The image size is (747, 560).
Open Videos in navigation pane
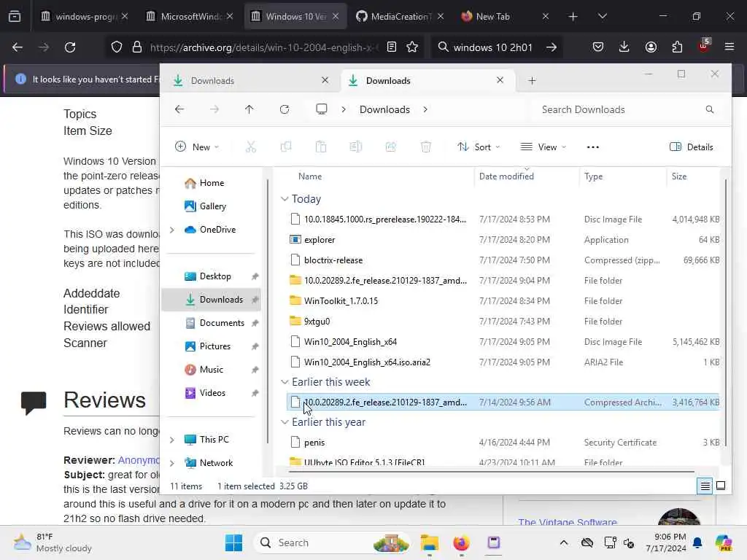click(212, 393)
